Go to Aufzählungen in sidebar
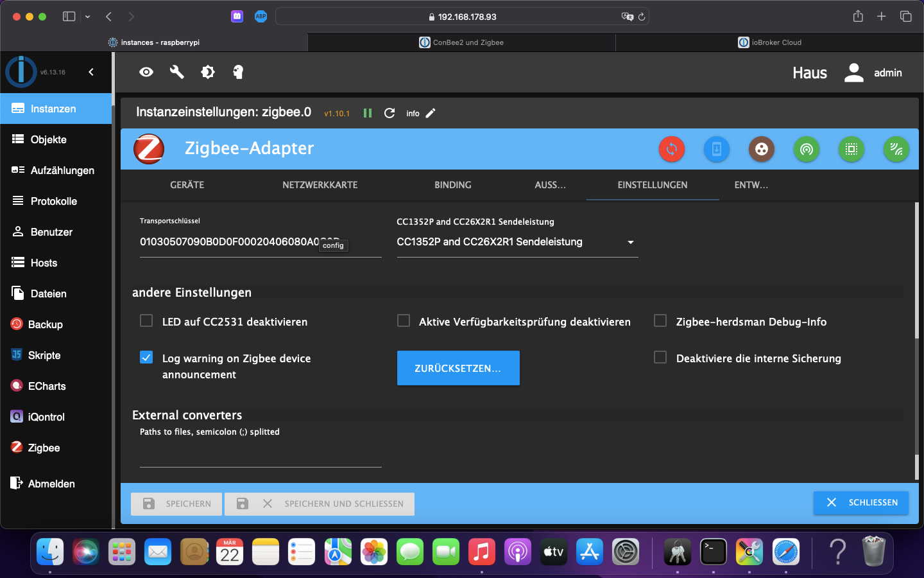 point(56,170)
